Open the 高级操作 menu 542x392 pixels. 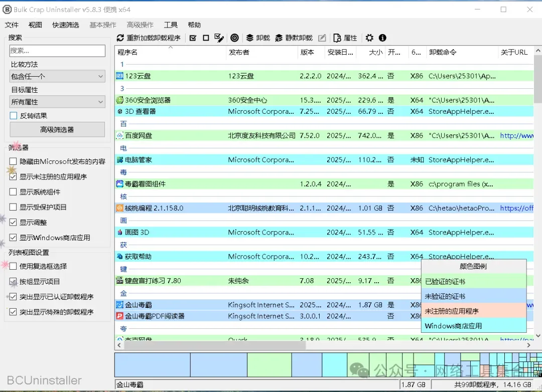pos(140,25)
